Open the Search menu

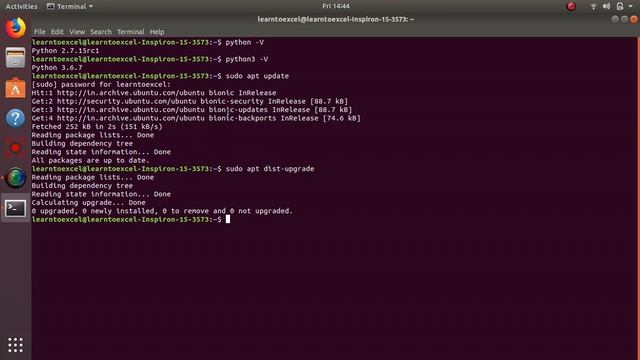101,32
